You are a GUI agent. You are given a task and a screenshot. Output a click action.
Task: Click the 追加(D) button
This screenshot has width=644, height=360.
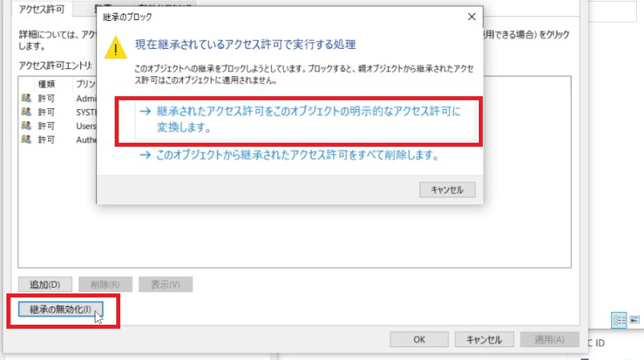(45, 285)
